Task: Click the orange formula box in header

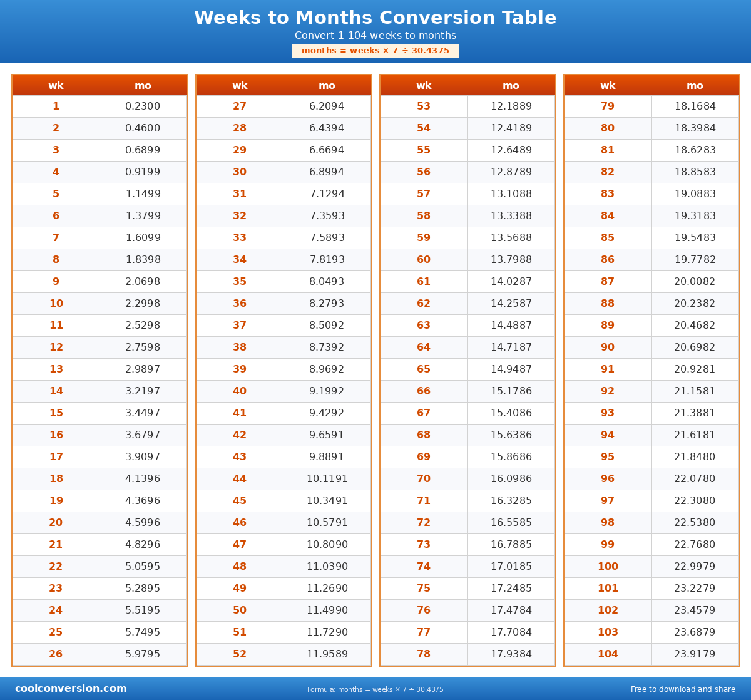Action: (375, 51)
